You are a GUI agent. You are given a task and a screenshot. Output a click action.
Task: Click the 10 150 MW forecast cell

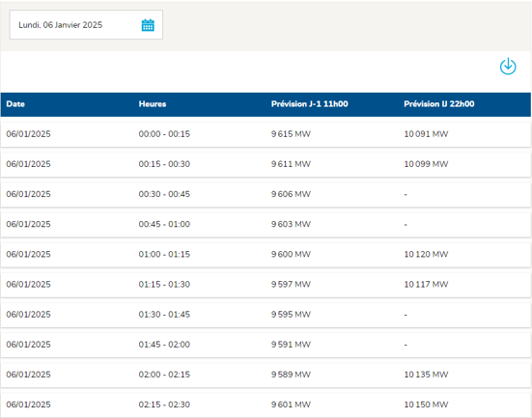click(x=426, y=404)
